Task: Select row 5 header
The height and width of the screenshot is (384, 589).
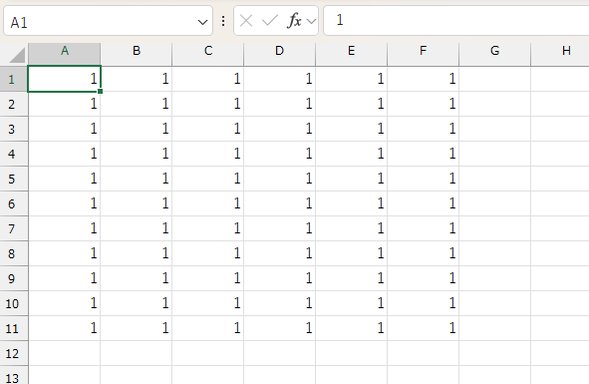Action: click(14, 178)
